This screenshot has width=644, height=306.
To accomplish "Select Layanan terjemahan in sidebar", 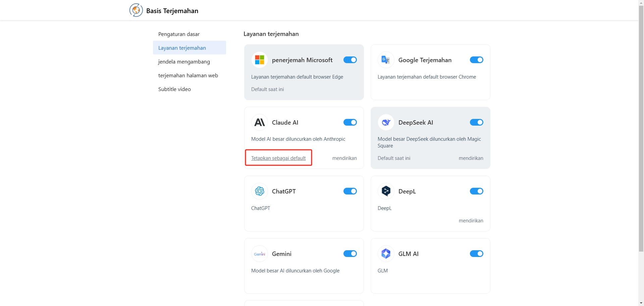I will pyautogui.click(x=190, y=48).
